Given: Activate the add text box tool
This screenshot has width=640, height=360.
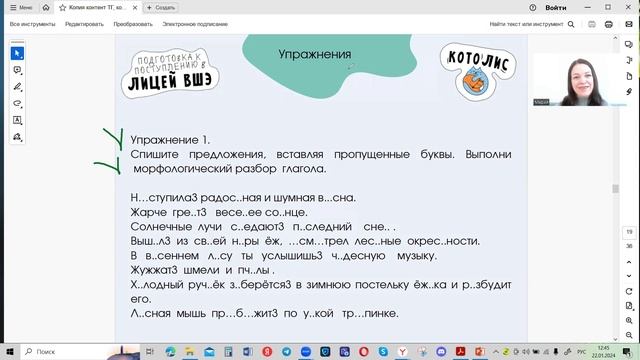Looking at the screenshot, I should 17,120.
